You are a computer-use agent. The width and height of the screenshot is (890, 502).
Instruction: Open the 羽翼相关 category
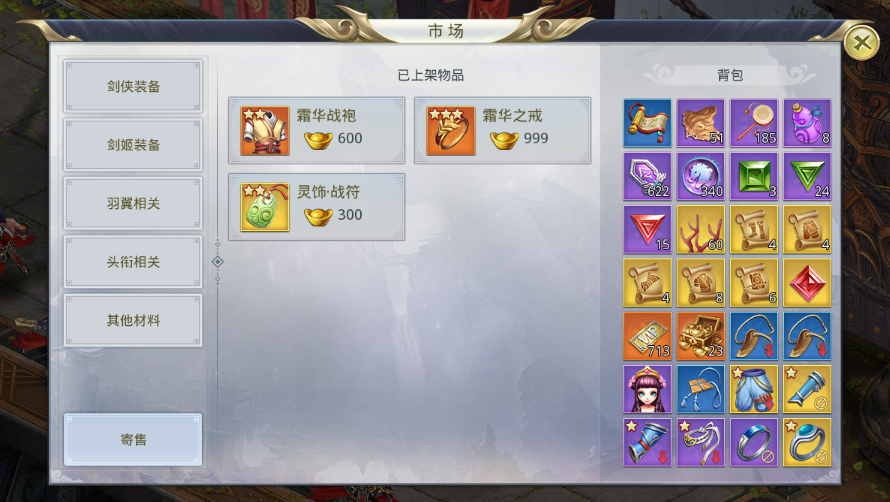[x=133, y=203]
